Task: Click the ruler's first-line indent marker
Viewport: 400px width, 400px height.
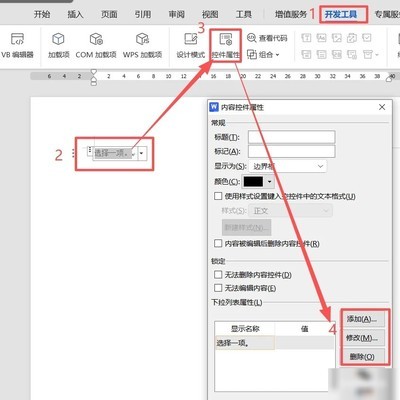Action: [94, 72]
